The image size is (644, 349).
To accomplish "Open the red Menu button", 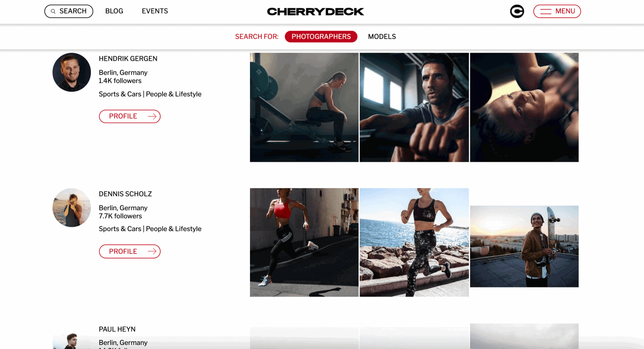I will click(x=557, y=11).
